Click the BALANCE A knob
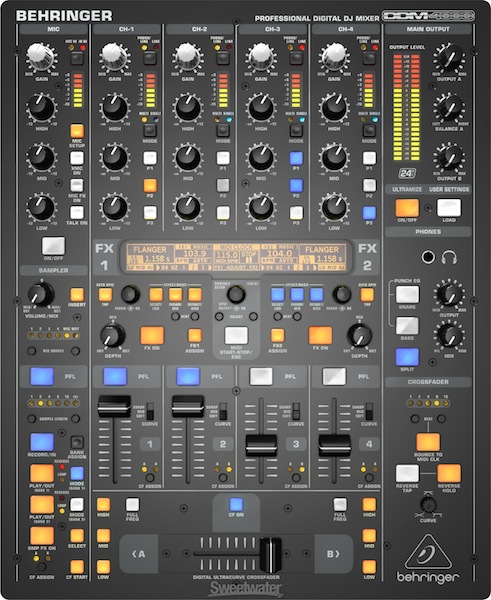Image resolution: width=491 pixels, height=600 pixels. click(x=449, y=108)
